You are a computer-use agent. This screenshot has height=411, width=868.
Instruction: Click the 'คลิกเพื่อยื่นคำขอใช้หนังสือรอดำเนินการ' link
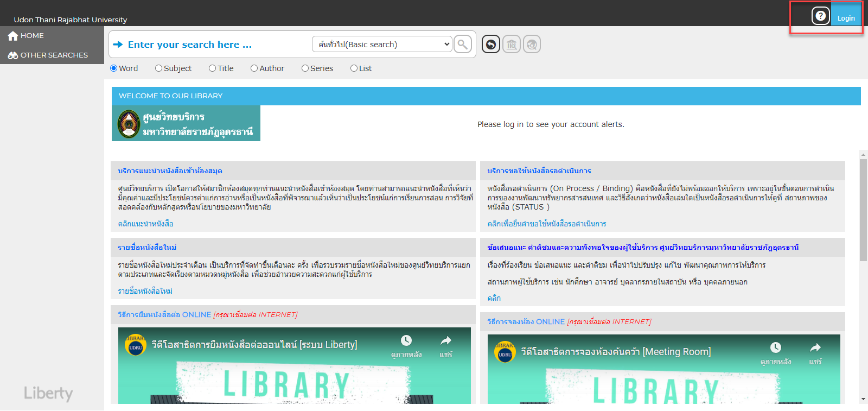pos(547,224)
